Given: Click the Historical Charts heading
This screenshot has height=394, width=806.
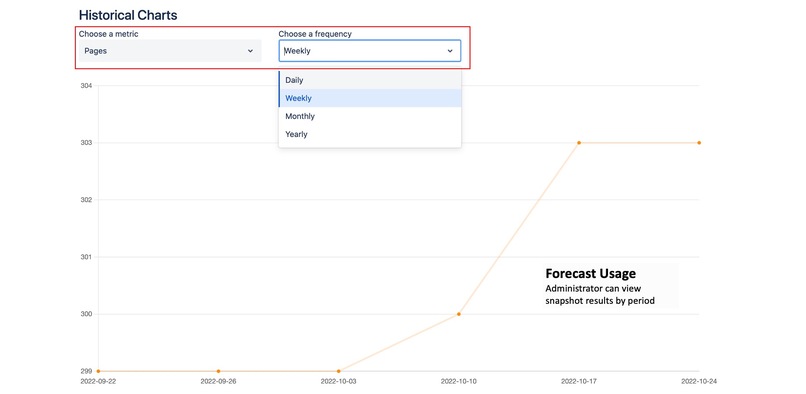Looking at the screenshot, I should point(128,15).
